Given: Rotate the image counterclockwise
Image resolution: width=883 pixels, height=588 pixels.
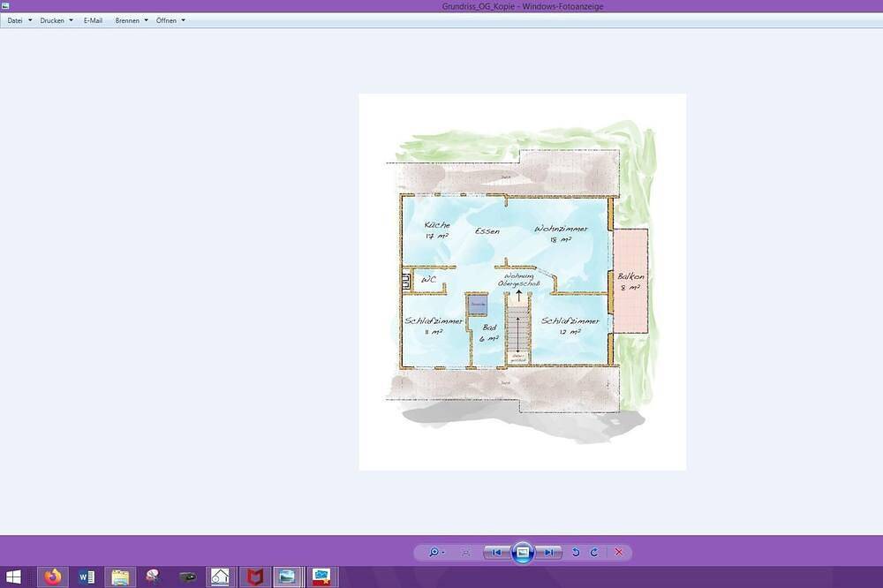Looking at the screenshot, I should [x=576, y=553].
